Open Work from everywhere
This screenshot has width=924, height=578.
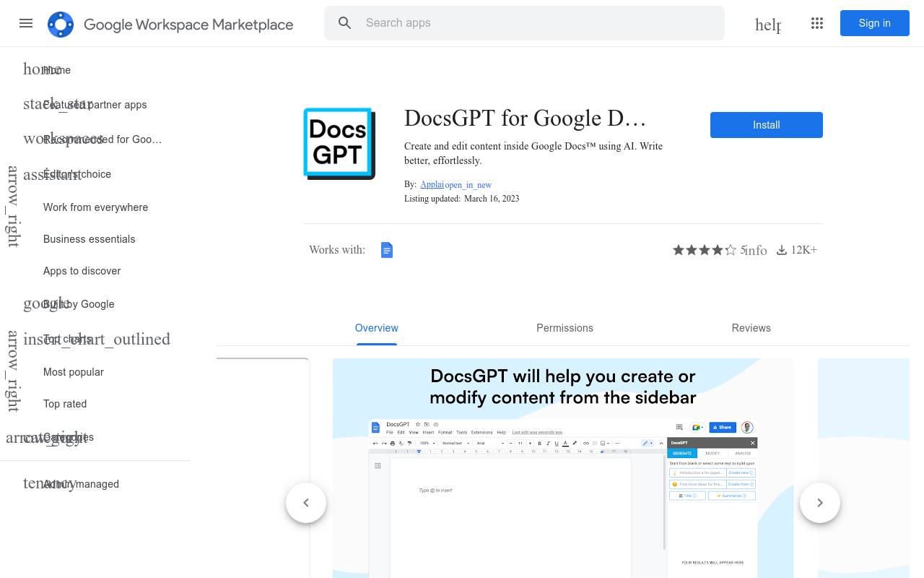tap(95, 207)
